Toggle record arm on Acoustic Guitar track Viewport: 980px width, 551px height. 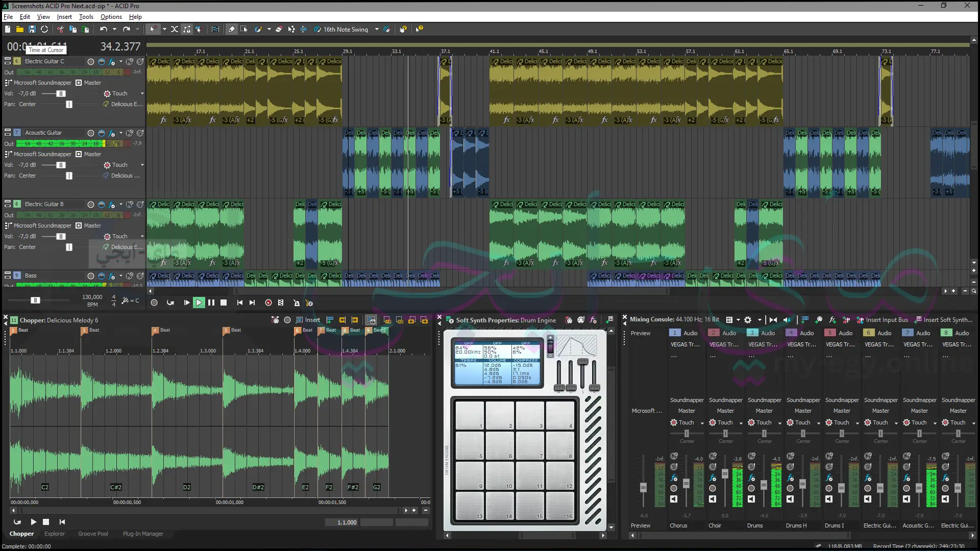click(90, 133)
